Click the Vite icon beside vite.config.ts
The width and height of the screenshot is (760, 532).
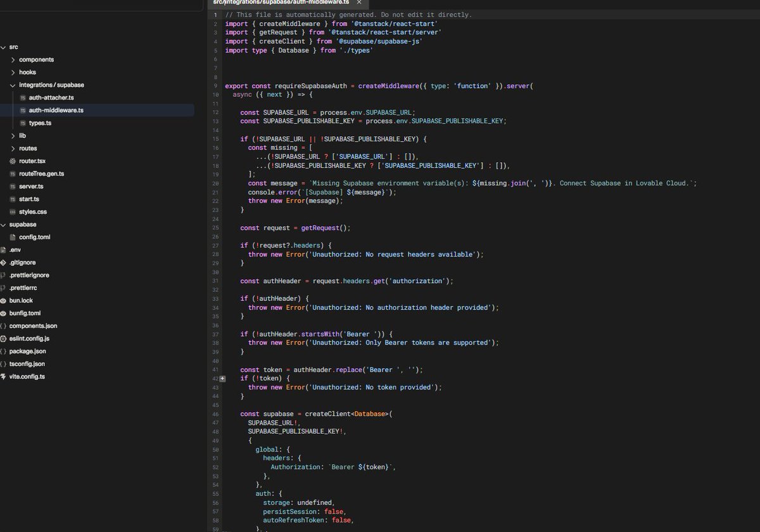3,377
